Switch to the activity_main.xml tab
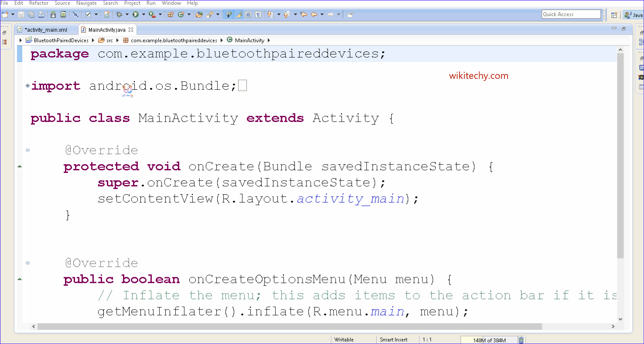The width and height of the screenshot is (644, 344). coord(46,30)
